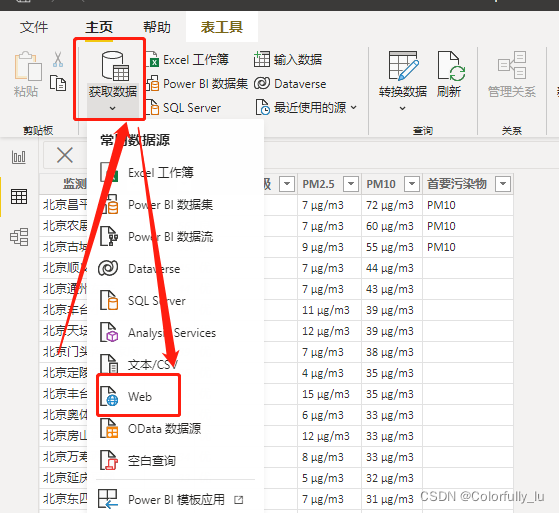This screenshot has width=559, height=513.
Task: Select Power BI 数据集 in dropdown menu
Action: [x=175, y=205]
